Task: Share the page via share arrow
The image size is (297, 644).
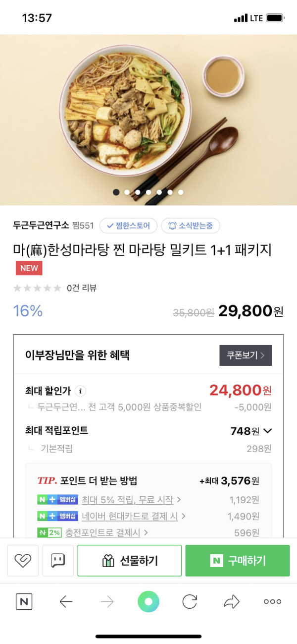Action: click(x=231, y=602)
